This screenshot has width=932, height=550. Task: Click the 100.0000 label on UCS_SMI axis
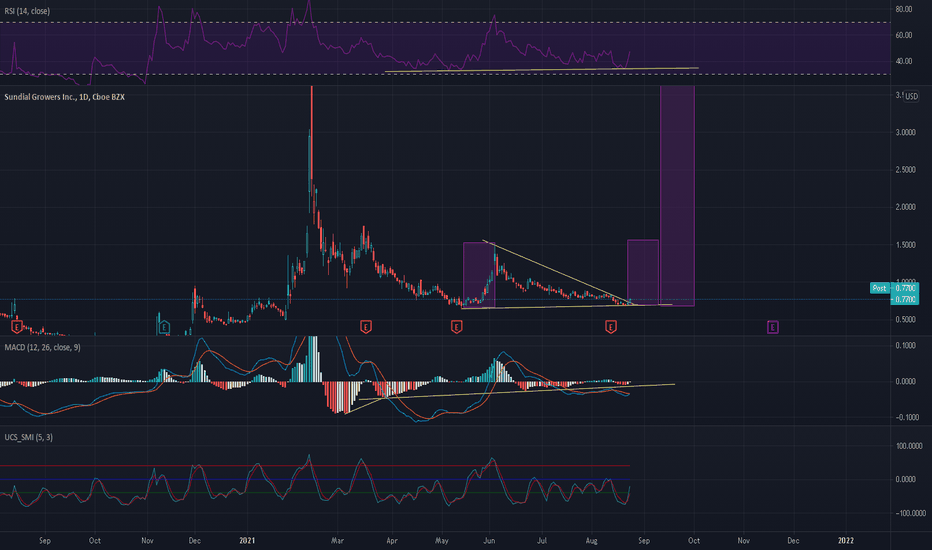[x=909, y=446]
